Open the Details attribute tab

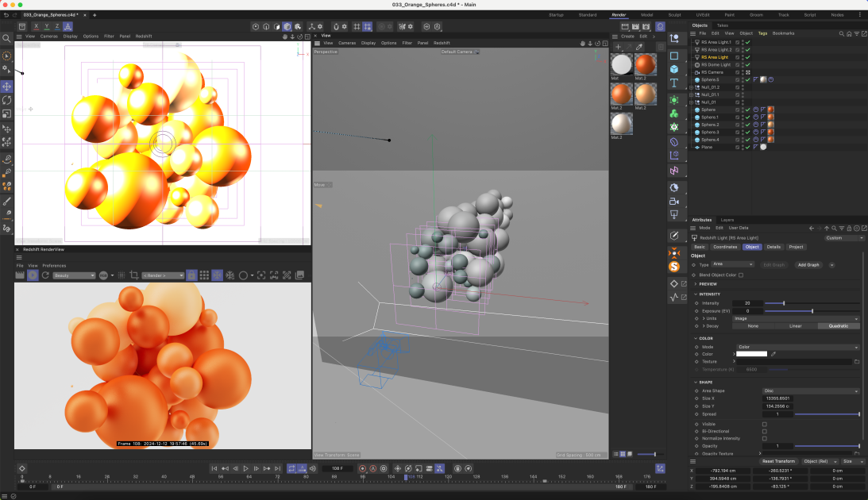pos(773,248)
